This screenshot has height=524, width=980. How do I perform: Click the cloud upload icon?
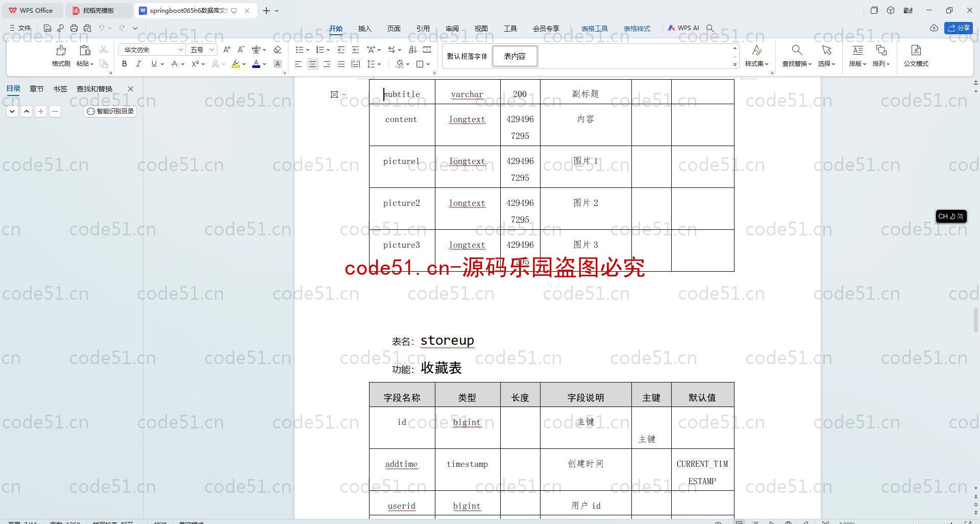tap(934, 28)
